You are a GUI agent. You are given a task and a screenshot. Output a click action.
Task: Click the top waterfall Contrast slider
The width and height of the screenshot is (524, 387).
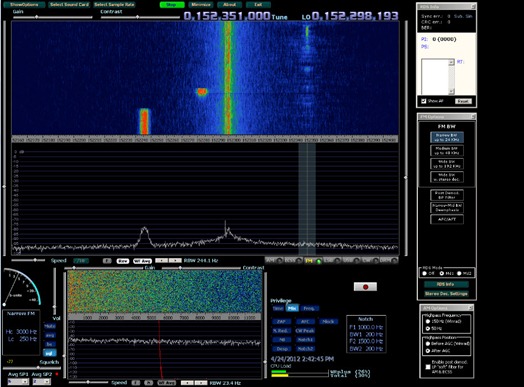pos(140,17)
